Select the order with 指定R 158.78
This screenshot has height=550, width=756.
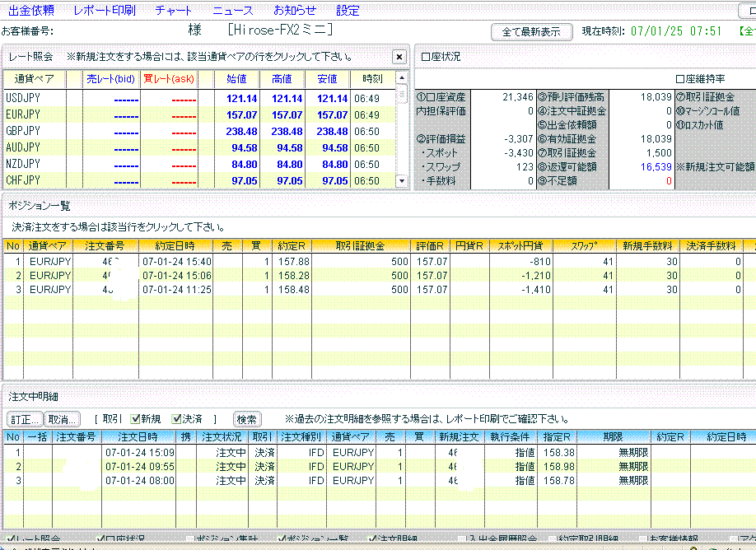click(379, 481)
